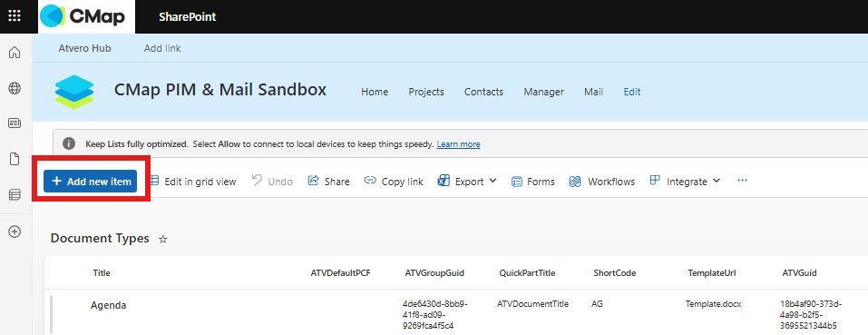
Task: Click the Create plus circle icon
Action: pyautogui.click(x=15, y=232)
